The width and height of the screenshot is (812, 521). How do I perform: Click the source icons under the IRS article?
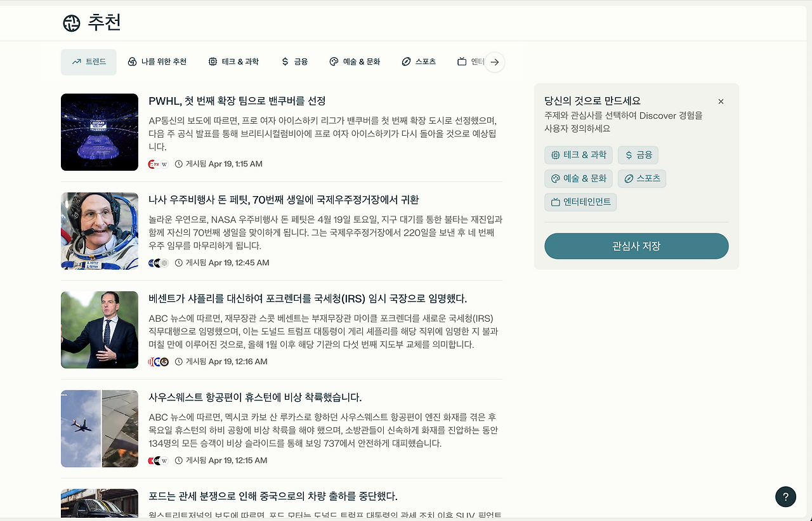click(x=158, y=362)
